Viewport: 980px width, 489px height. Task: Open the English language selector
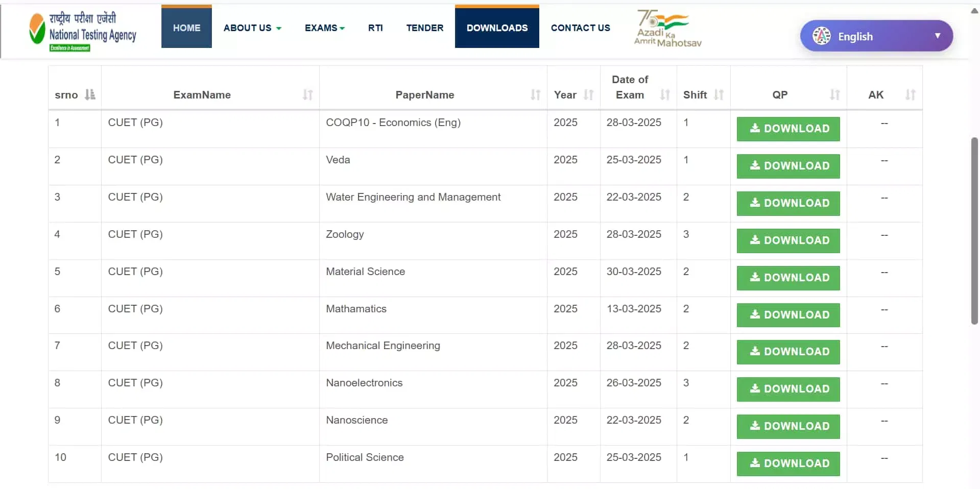tap(876, 36)
